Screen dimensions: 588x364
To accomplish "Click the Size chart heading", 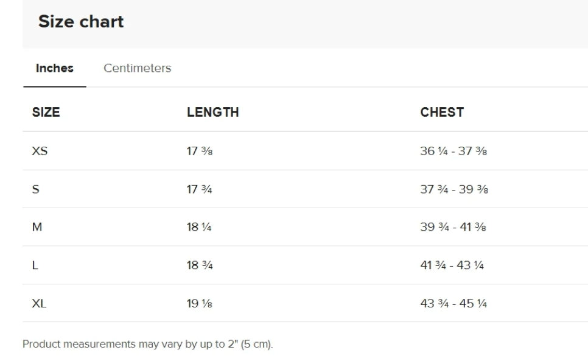I will [81, 21].
